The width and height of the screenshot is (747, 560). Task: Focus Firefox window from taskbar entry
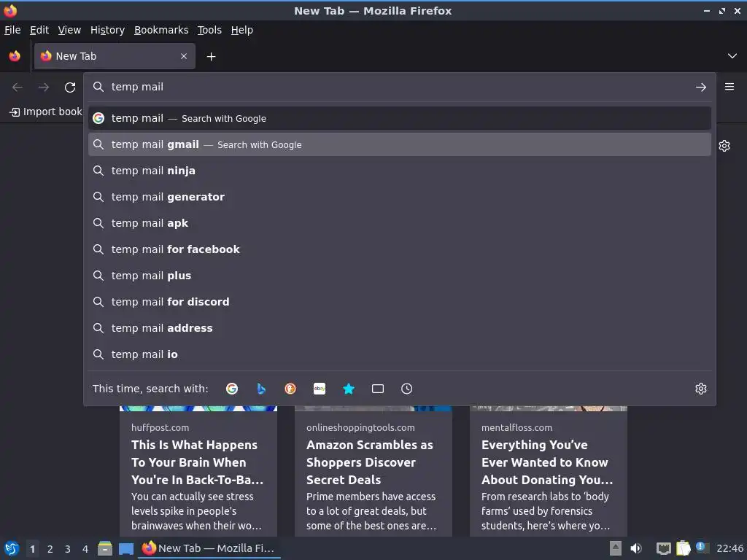(x=209, y=548)
